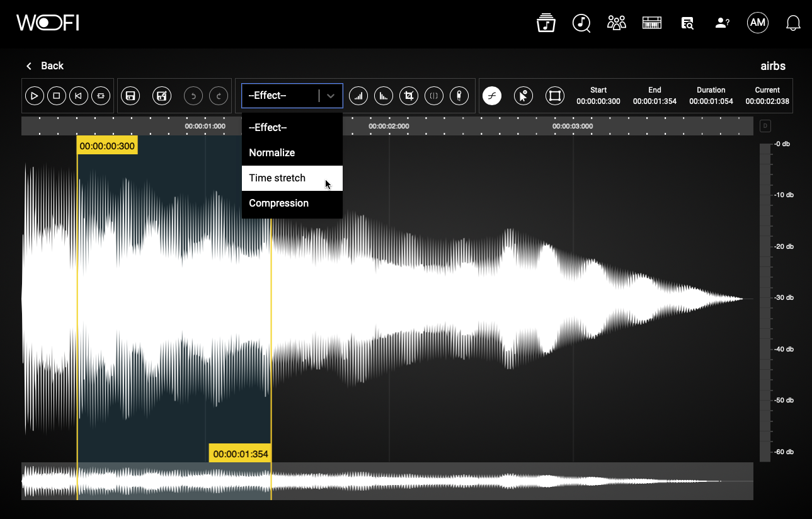Save the sample with the floppy icon
Viewport: 812px width, 519px height.
coord(130,96)
